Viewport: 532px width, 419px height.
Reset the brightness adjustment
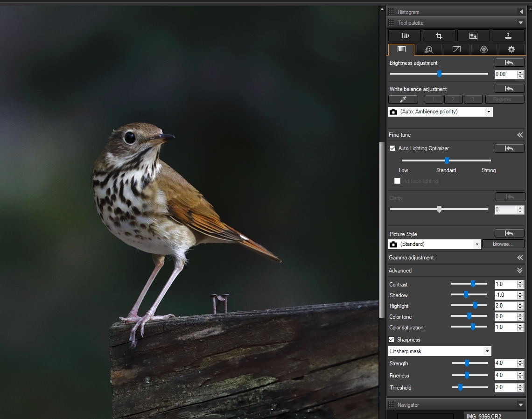509,63
